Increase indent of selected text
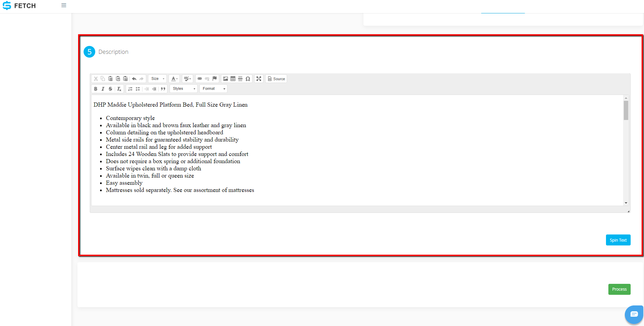The image size is (644, 326). 154,89
